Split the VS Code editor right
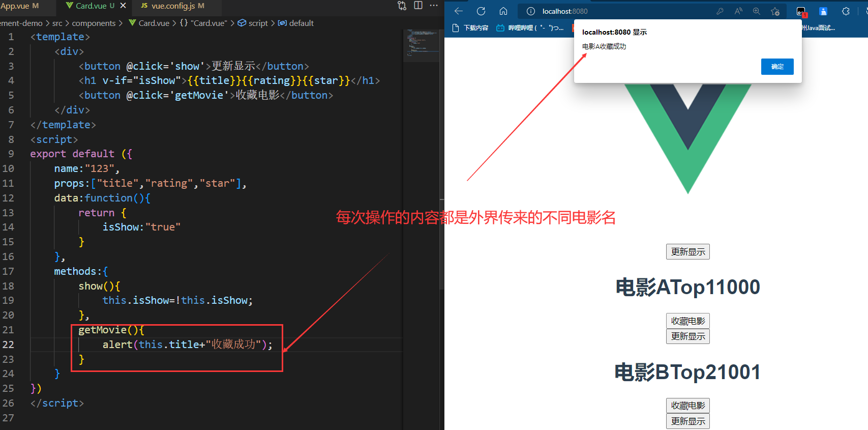 (x=418, y=6)
